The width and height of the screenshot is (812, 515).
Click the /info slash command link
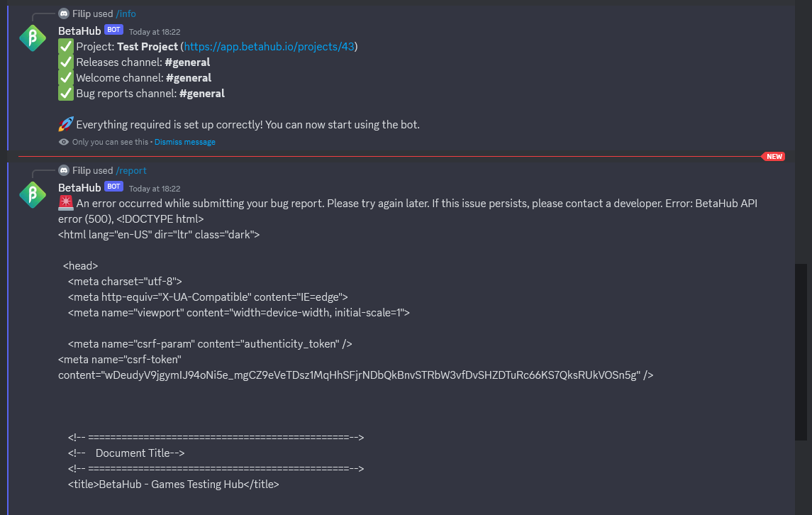click(126, 13)
